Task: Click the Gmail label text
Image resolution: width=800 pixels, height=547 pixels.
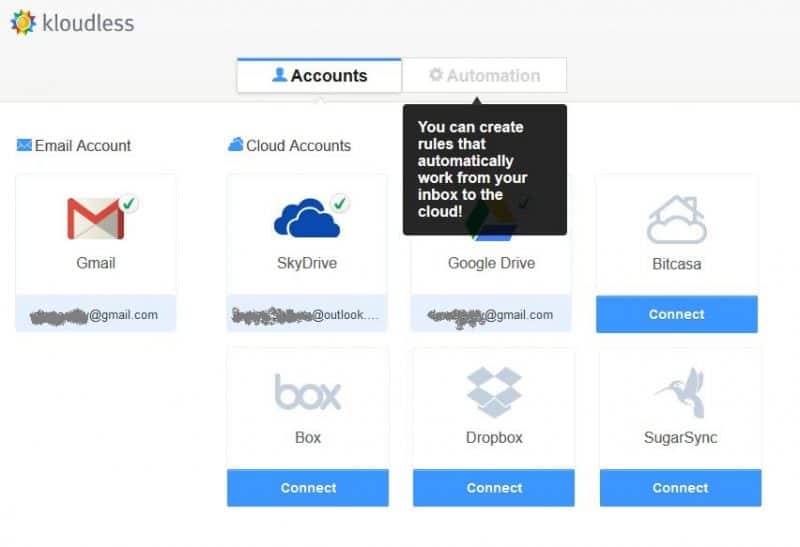Action: point(95,263)
